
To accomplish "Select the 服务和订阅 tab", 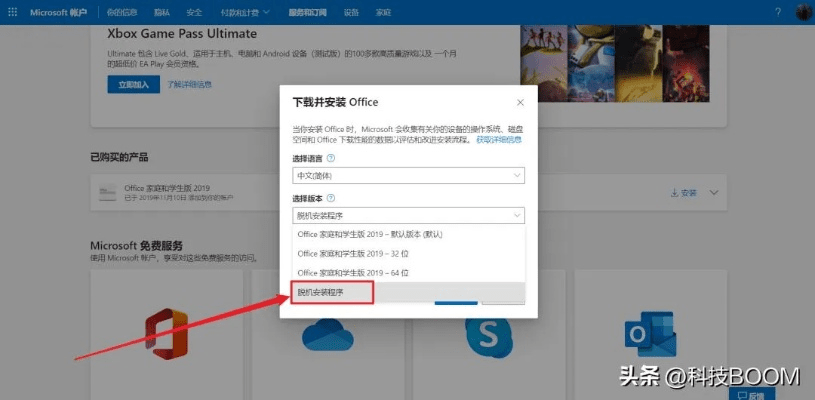I will point(308,12).
